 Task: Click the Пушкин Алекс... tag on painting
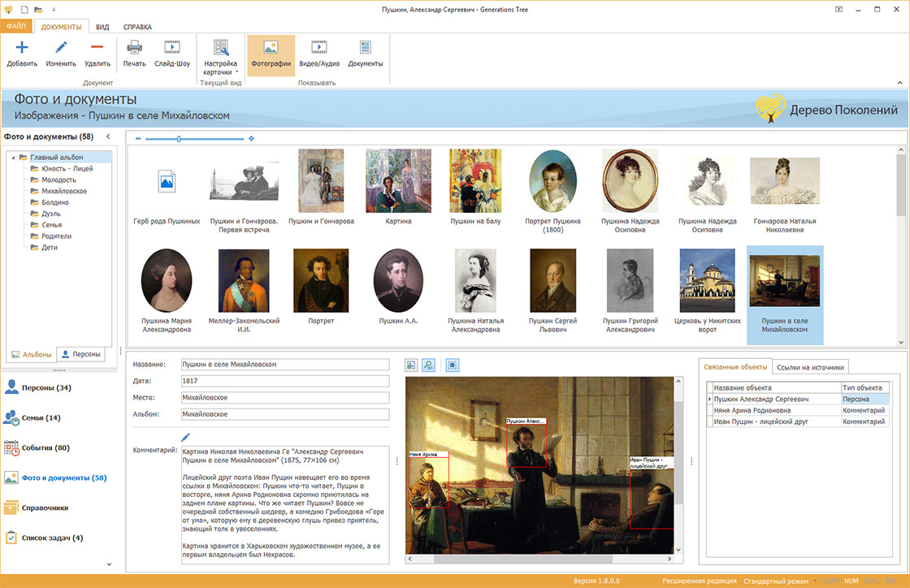tap(526, 421)
